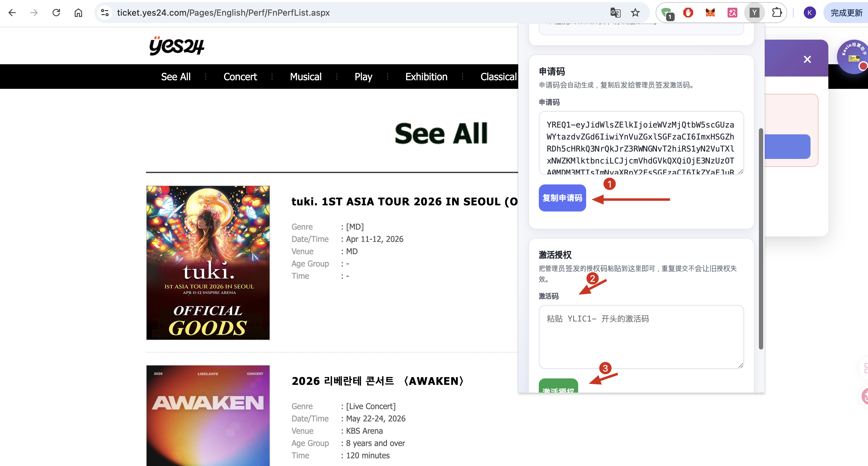Click the '[Live Concert]' genre text

click(x=371, y=406)
